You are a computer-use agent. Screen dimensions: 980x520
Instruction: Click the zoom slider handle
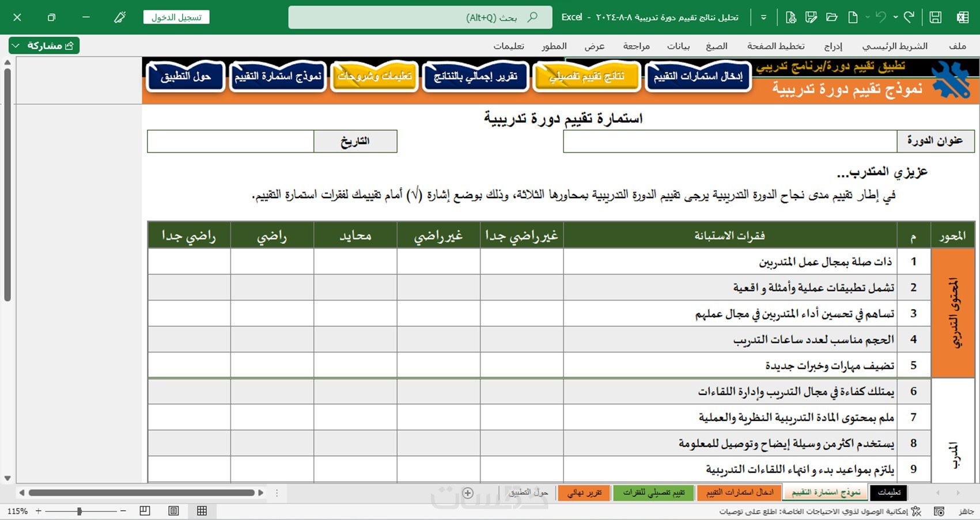point(79,511)
